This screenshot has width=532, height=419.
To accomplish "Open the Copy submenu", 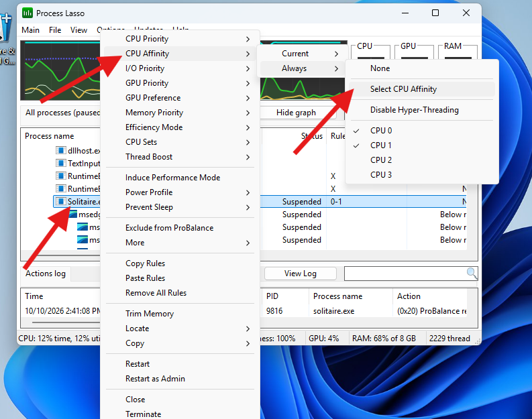I will pos(180,343).
